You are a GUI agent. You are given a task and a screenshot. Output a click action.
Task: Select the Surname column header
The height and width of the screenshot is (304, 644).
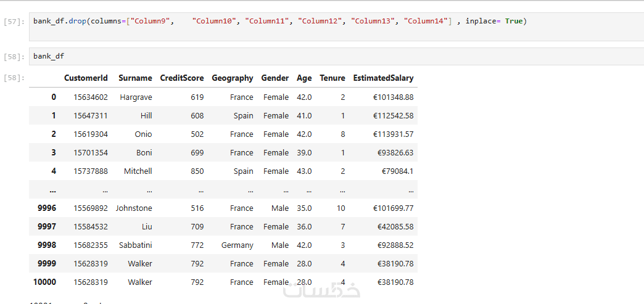[x=135, y=78]
